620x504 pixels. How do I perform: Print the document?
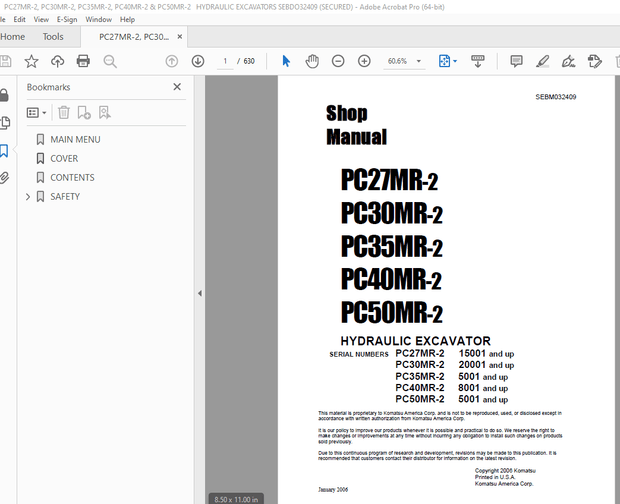tap(83, 61)
